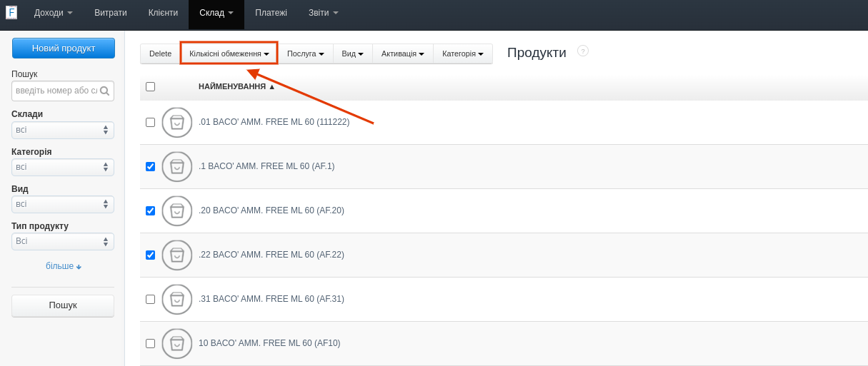This screenshot has width=868, height=366.
Task: Click basket icon for .01 BACO' AMM. FREE (111222)
Action: 177,123
